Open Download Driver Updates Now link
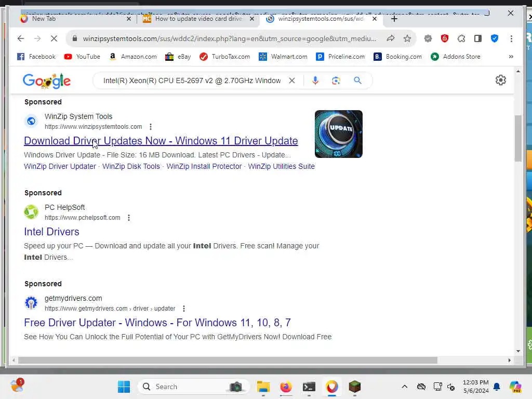 tap(161, 141)
